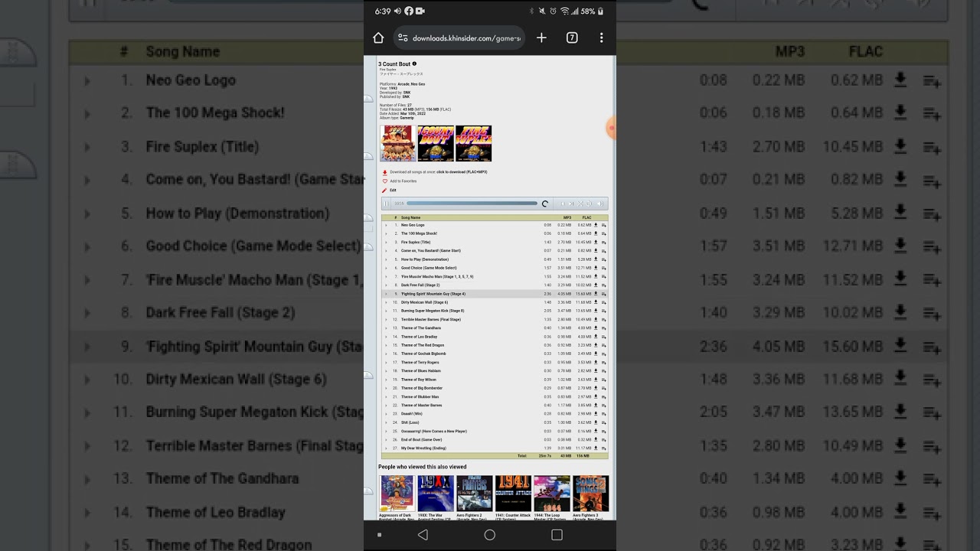This screenshot has height=551, width=980.
Task: Tap the floating orange bubble at screen edge
Action: 611,129
